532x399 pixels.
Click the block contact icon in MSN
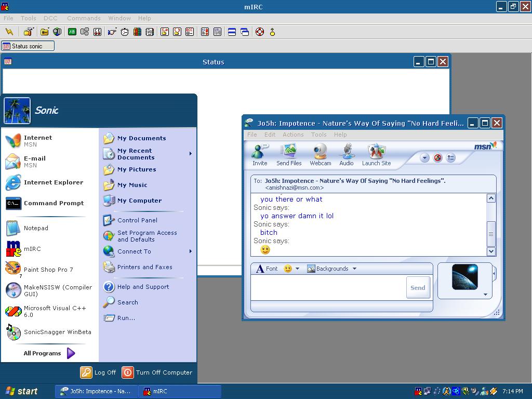[437, 158]
